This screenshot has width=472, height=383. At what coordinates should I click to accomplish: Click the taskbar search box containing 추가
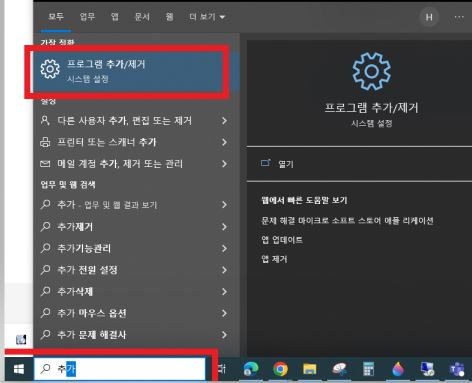coord(120,369)
